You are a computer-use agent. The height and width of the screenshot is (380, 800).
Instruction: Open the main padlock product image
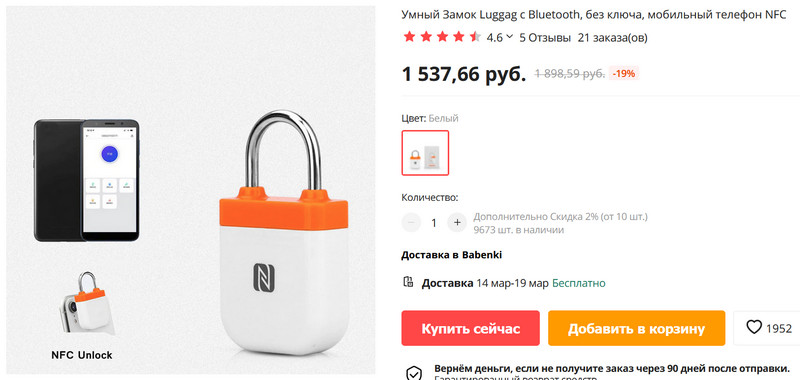(x=284, y=232)
